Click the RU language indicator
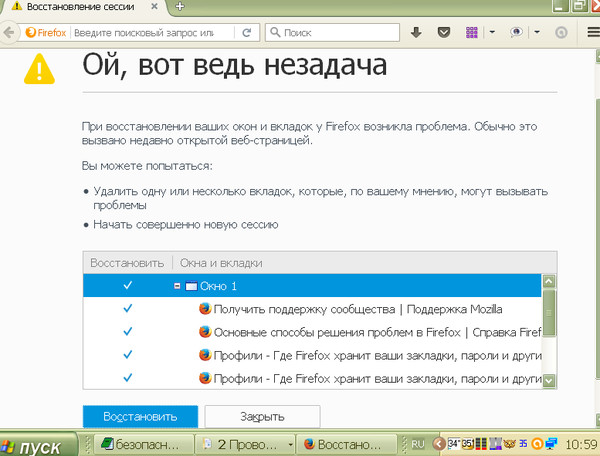600x456 pixels. point(418,444)
